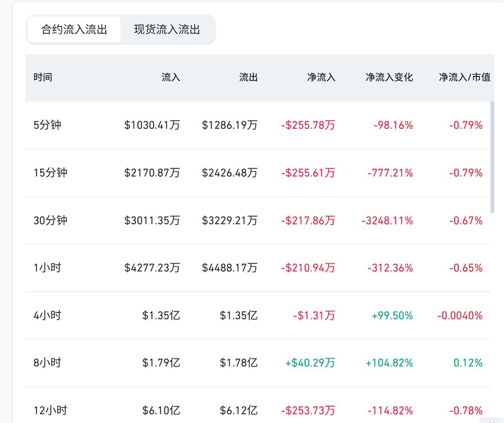Screen dimensions: 504x423
Task: Select the 12小时 time row label
Action: point(50,410)
